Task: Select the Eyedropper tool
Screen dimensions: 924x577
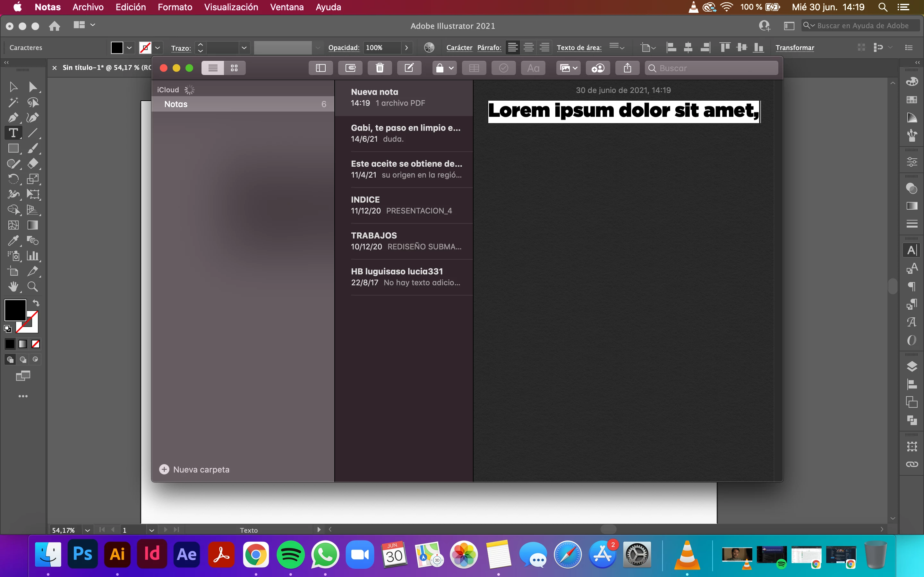Action: click(13, 240)
